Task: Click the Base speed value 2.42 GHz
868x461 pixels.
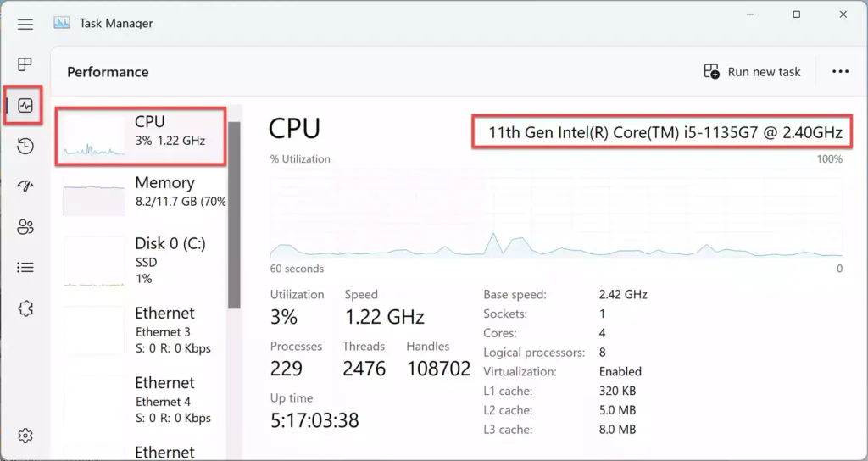Action: coord(623,294)
